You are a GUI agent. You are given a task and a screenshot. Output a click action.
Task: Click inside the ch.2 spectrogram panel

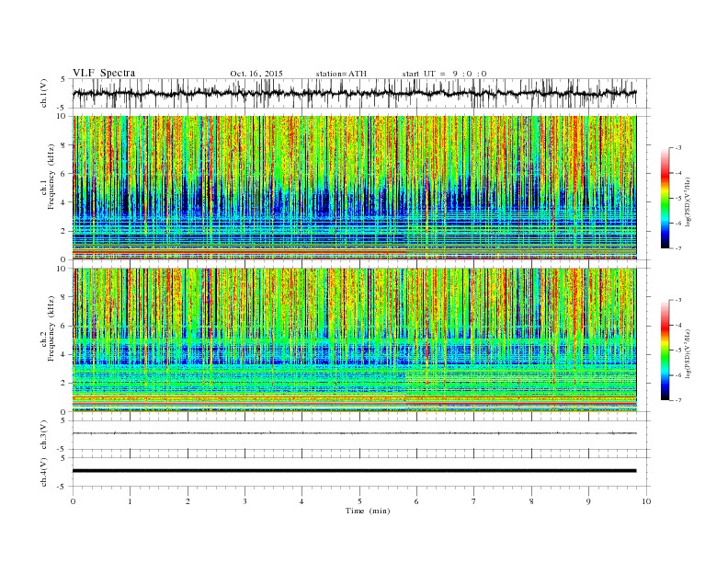354,339
